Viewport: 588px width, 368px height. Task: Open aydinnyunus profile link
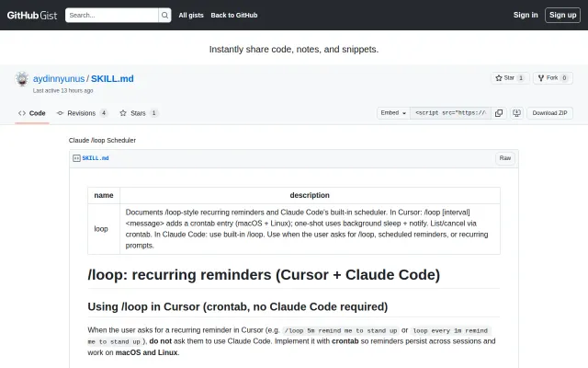(x=59, y=78)
